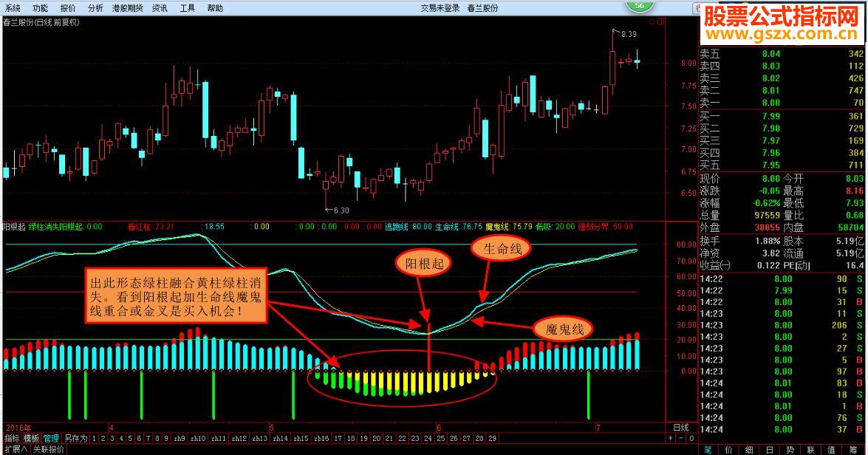Open the 港股期货 menu
868x455 pixels.
click(x=127, y=7)
